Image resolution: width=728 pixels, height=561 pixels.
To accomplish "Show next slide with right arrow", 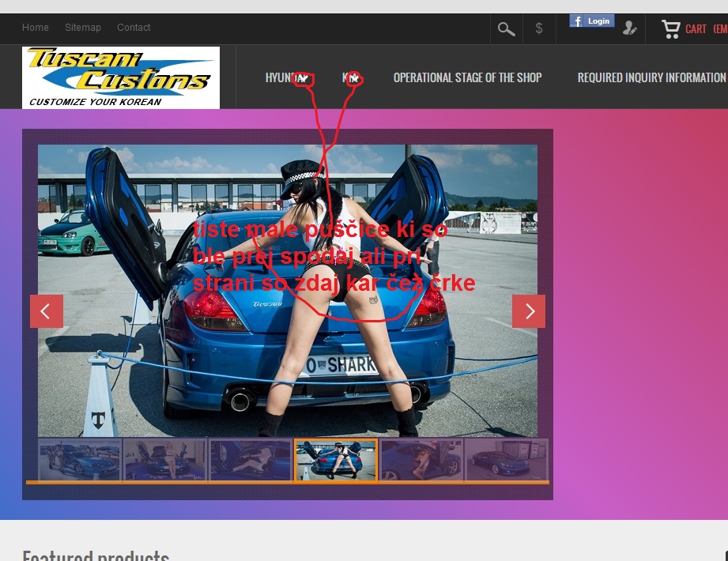I will (x=529, y=311).
